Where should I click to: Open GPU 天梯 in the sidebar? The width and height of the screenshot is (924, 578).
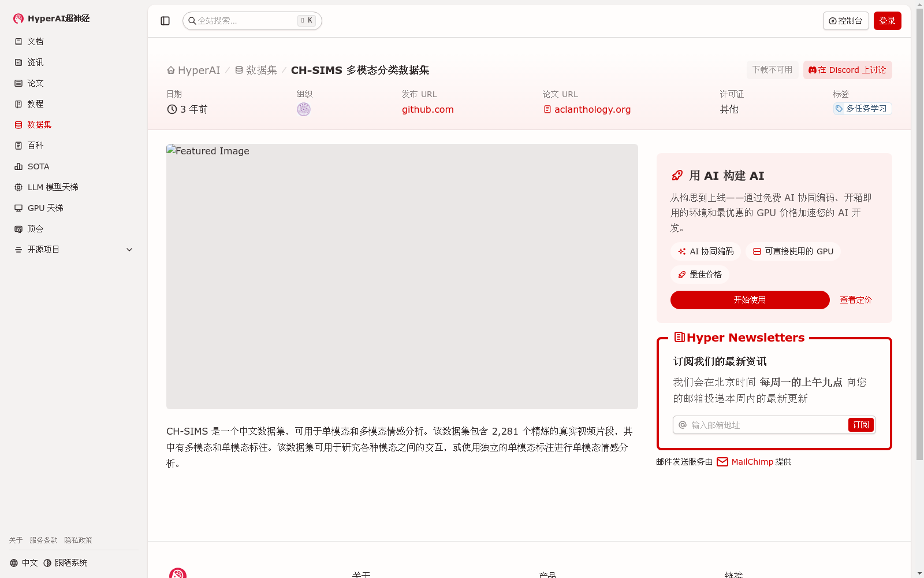pos(45,208)
